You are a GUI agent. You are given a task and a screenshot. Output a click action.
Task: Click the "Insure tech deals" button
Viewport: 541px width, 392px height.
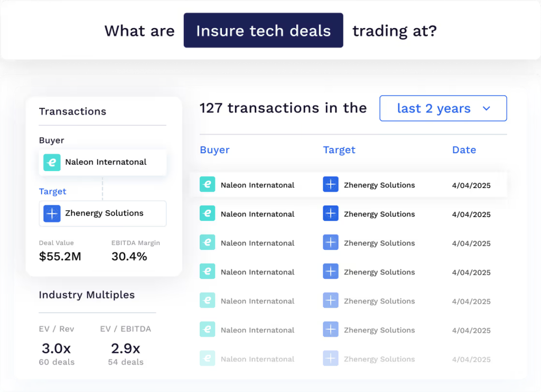[x=263, y=31]
